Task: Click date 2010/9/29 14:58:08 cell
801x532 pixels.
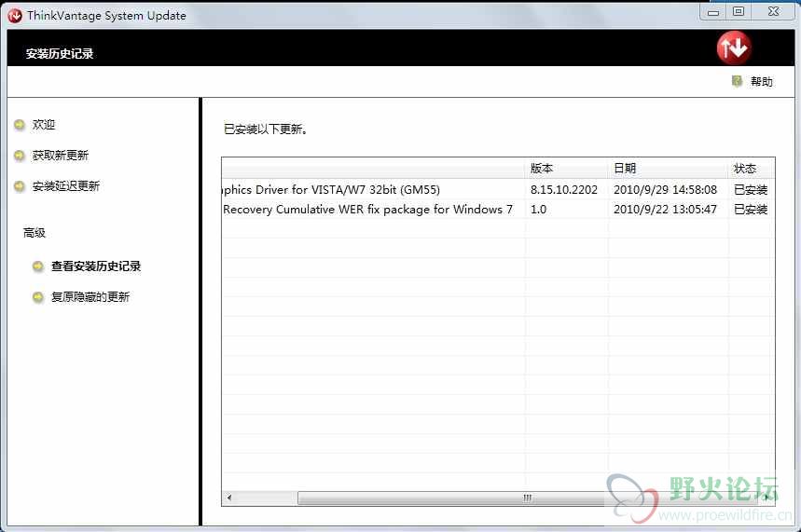Action: coord(665,190)
